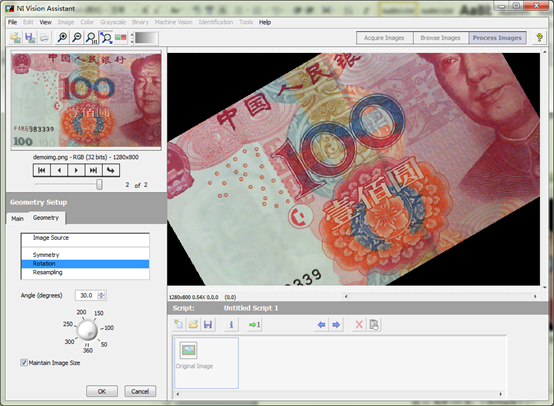This screenshot has width=554, height=406.
Task: Click the Run Once green arrow icon
Action: [254, 324]
